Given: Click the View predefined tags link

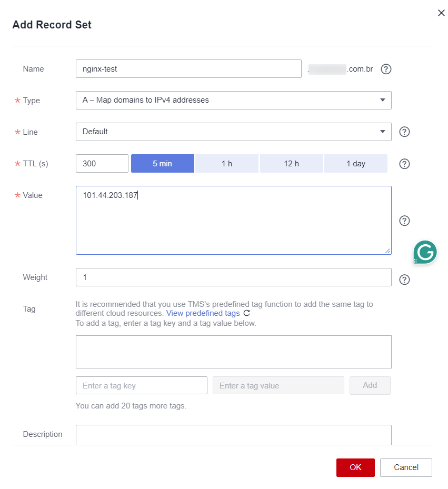Looking at the screenshot, I should (203, 313).
